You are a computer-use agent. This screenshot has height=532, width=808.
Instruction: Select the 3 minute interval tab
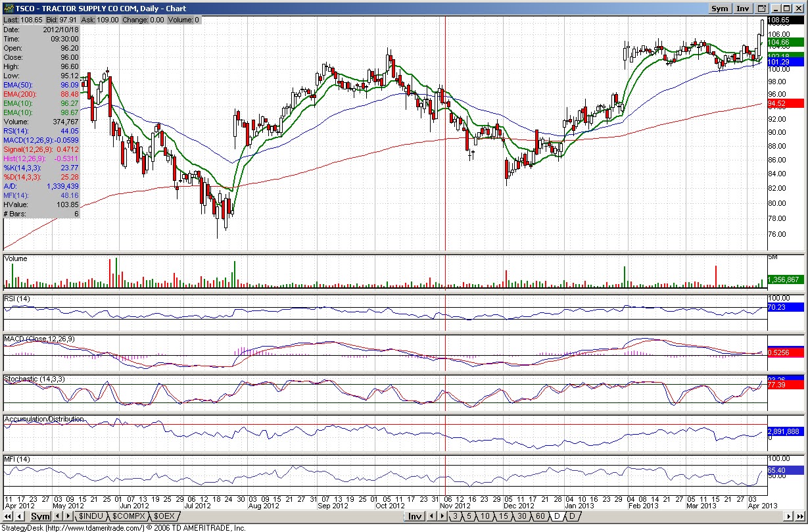tap(455, 516)
